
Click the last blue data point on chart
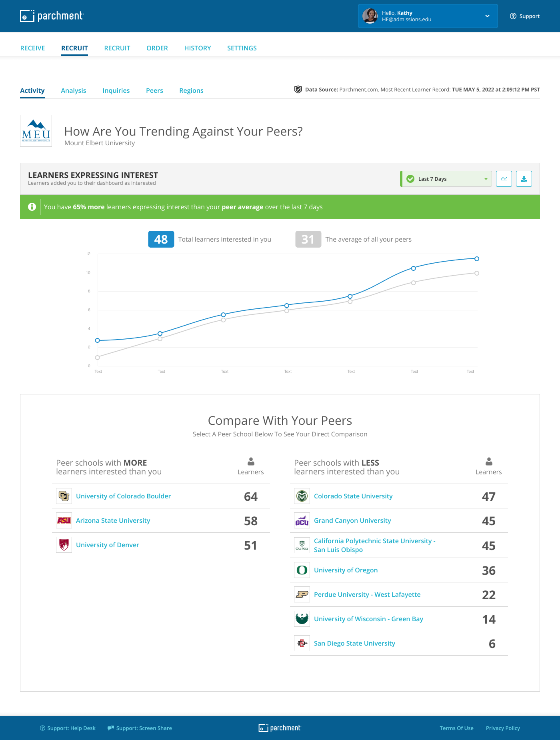tap(476, 259)
